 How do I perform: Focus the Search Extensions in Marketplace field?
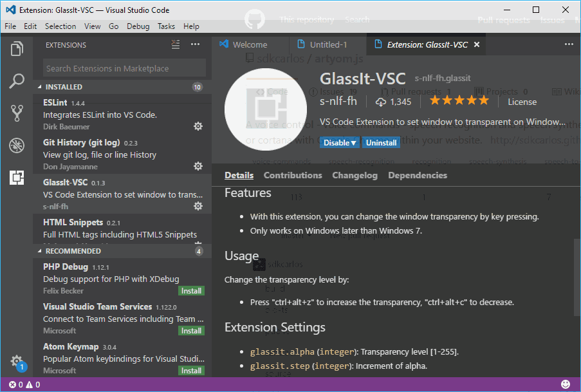124,68
